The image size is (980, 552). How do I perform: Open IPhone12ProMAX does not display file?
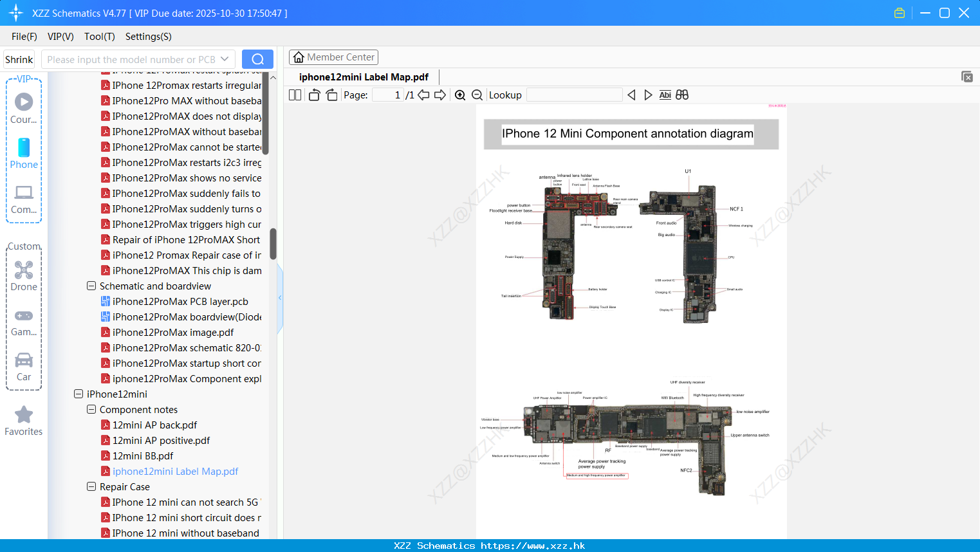pos(181,116)
